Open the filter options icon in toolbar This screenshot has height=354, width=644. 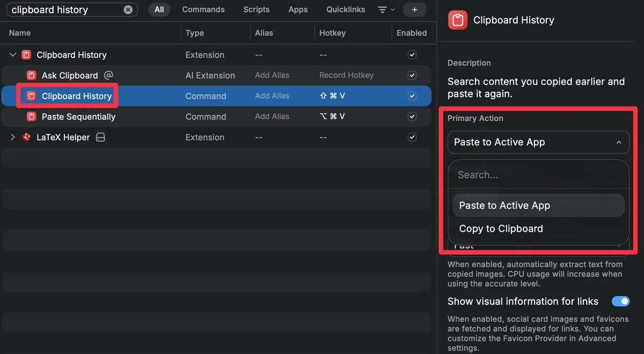click(x=386, y=10)
